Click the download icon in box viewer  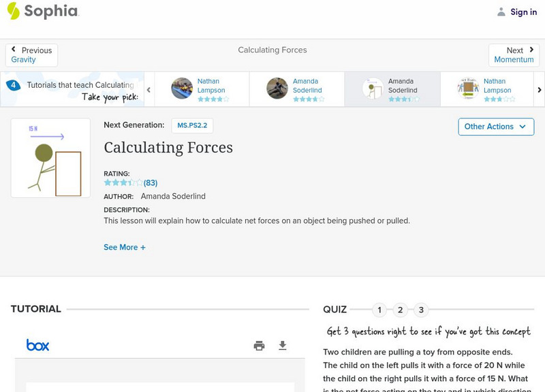click(x=283, y=346)
